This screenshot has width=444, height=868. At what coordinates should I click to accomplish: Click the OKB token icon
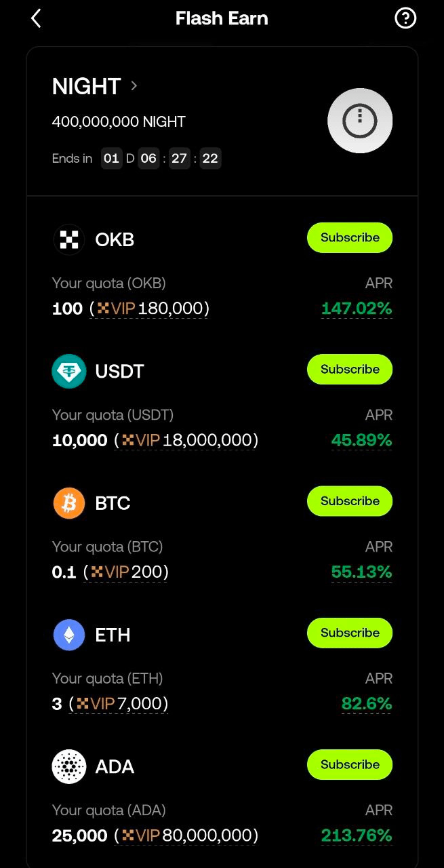[68, 239]
